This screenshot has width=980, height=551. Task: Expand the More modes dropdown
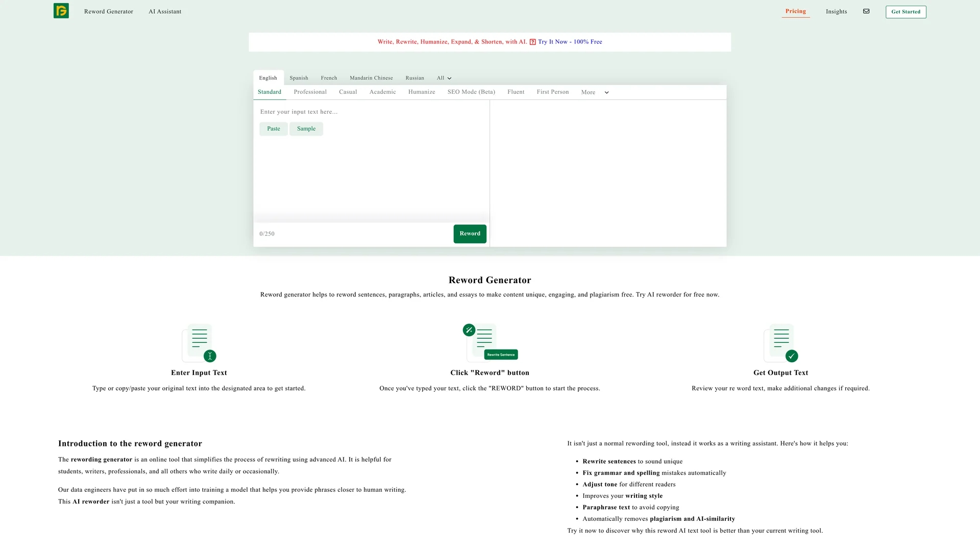[595, 92]
